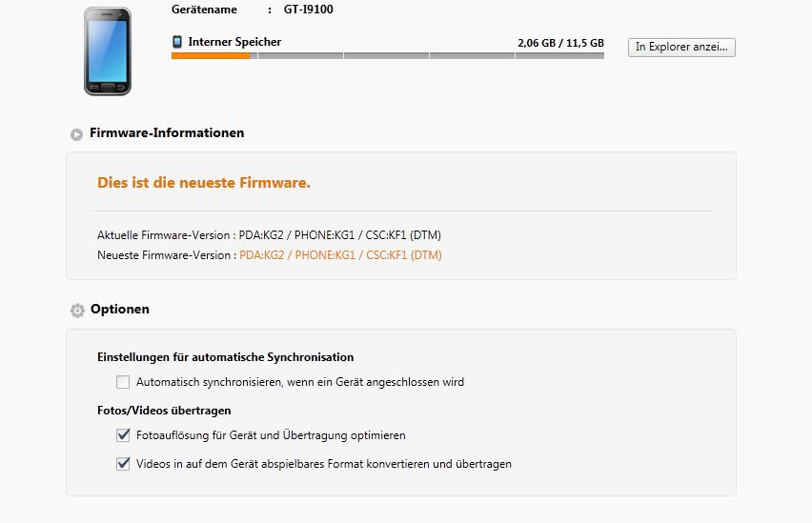Click the 2,06 GB / 11,5 GB storage value
This screenshot has width=812, height=523.
[560, 43]
